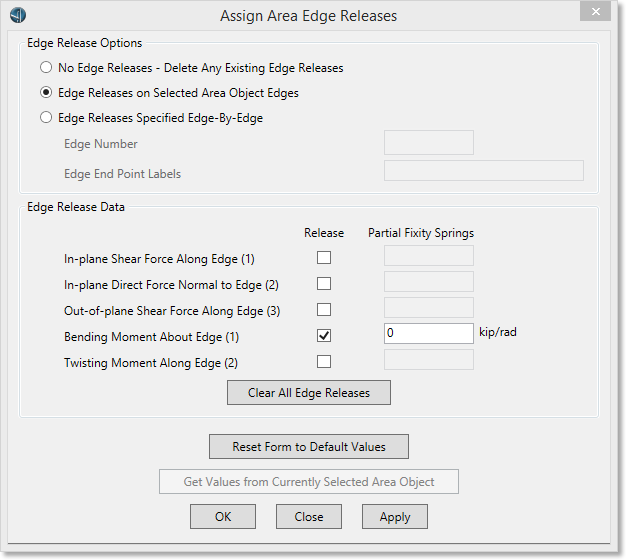The width and height of the screenshot is (626, 560).
Task: Select Edge Releases on Selected Area Object Edges
Action: 46,93
